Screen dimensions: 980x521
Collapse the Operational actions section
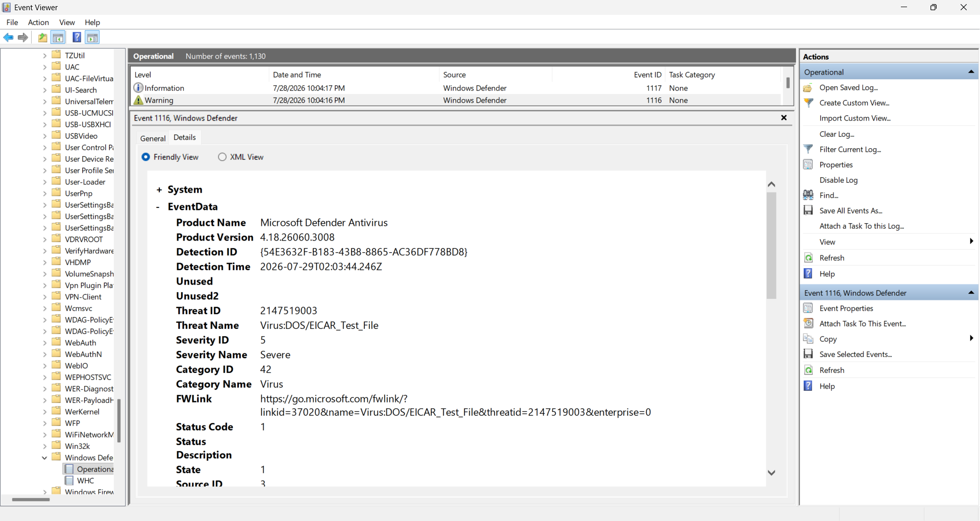[971, 72]
